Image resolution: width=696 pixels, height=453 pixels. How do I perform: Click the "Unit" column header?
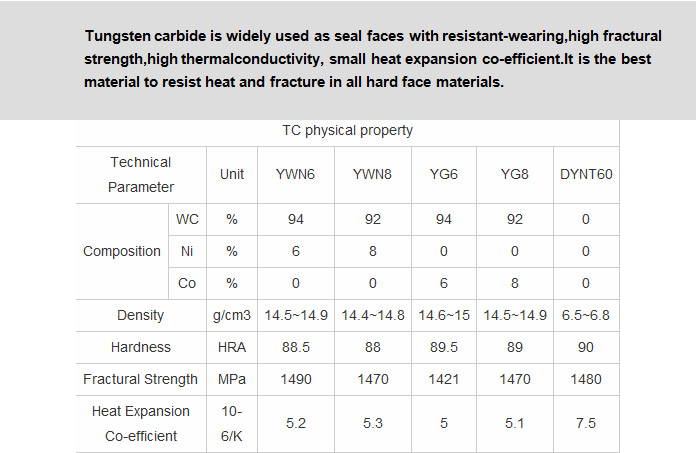[x=232, y=174]
